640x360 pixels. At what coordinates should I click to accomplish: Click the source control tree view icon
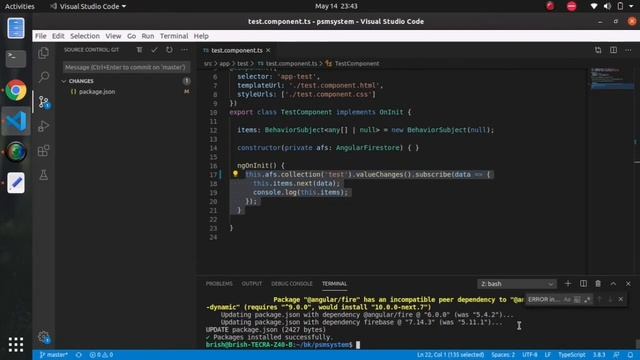[x=140, y=50]
